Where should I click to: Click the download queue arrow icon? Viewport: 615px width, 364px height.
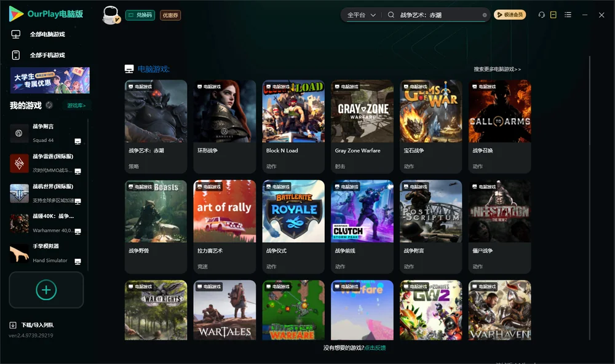[x=13, y=325]
